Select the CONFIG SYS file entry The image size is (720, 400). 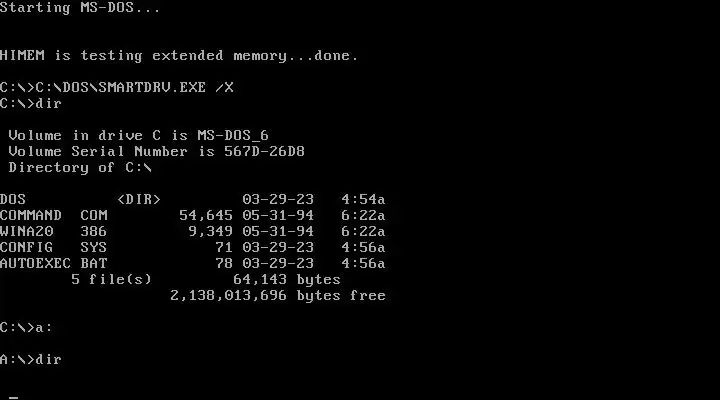(x=192, y=248)
